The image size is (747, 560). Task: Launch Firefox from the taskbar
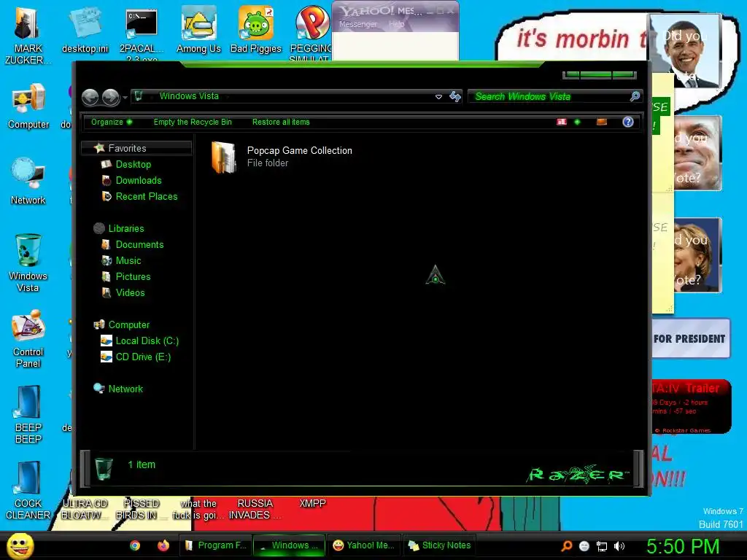click(163, 545)
